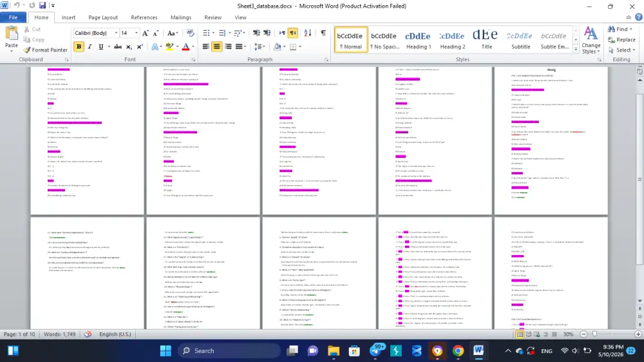Minimize the ribbon with the caret
Viewport: 644px width, 362px height.
(x=629, y=17)
